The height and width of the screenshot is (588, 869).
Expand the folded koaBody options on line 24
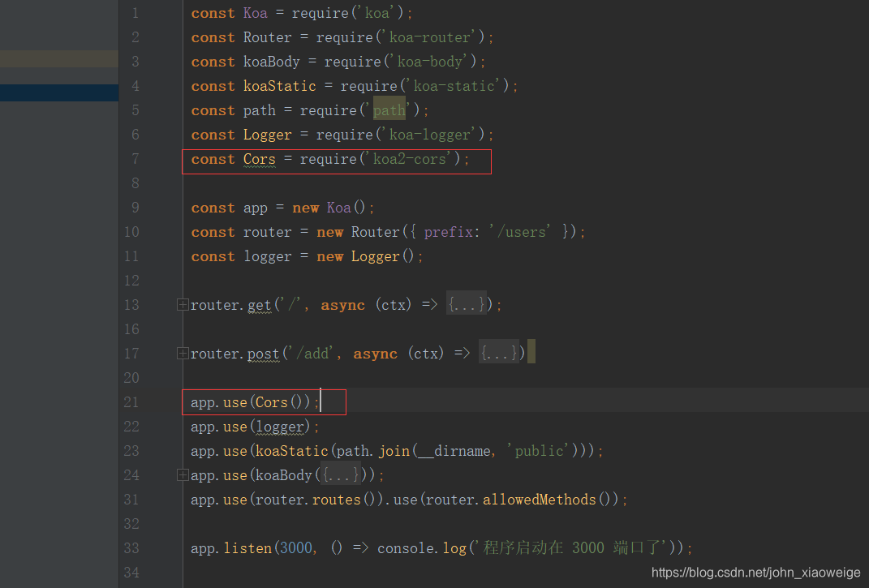(183, 475)
